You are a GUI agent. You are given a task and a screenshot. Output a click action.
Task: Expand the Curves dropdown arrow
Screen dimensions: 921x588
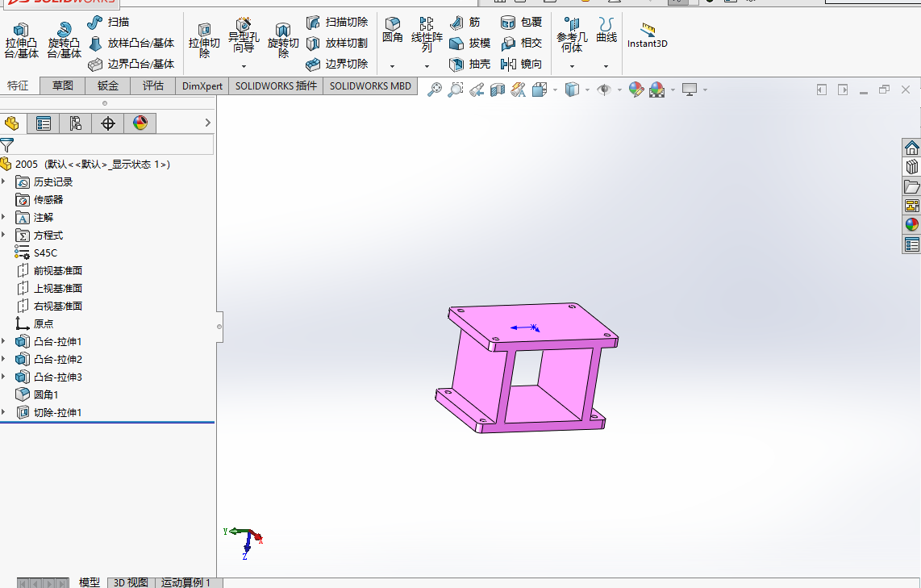tap(606, 66)
